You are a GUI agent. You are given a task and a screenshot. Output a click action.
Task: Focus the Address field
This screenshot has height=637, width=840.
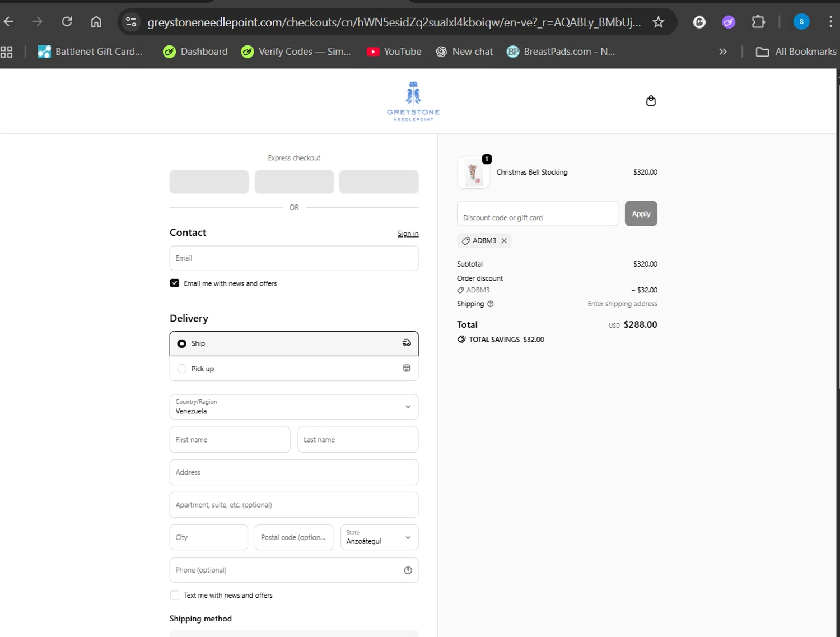pyautogui.click(x=294, y=472)
